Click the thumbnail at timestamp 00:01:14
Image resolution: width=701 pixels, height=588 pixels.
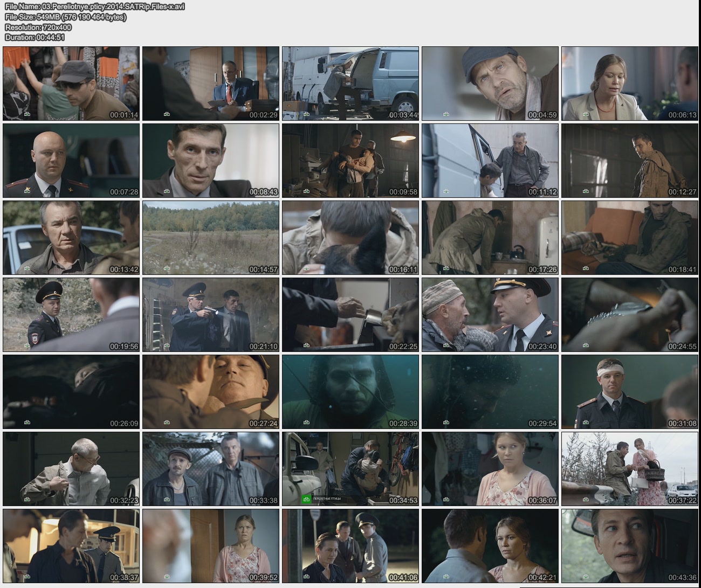(71, 84)
